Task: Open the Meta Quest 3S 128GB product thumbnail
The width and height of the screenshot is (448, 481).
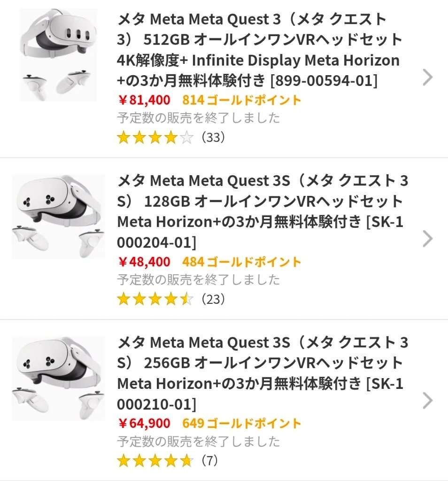Action: click(58, 217)
